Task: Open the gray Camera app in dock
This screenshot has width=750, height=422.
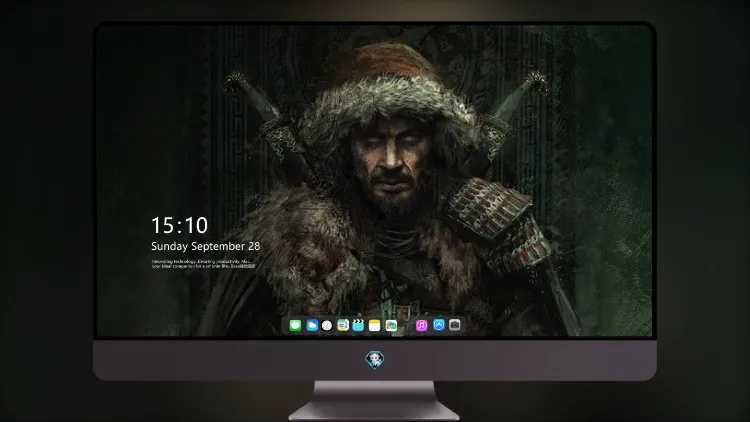Action: [455, 325]
